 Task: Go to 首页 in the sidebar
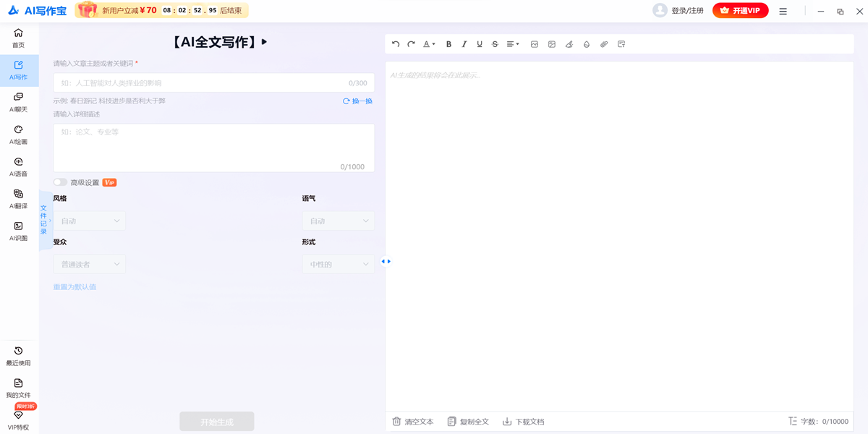tap(18, 38)
